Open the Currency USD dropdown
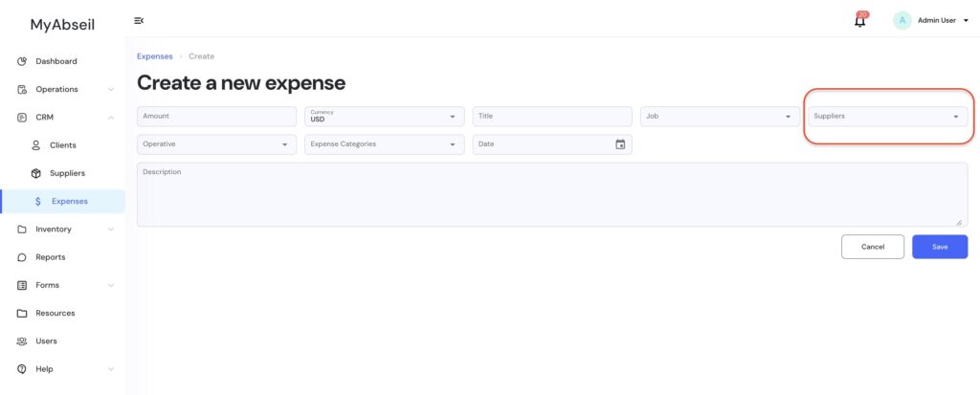This screenshot has width=980, height=395. coord(384,117)
